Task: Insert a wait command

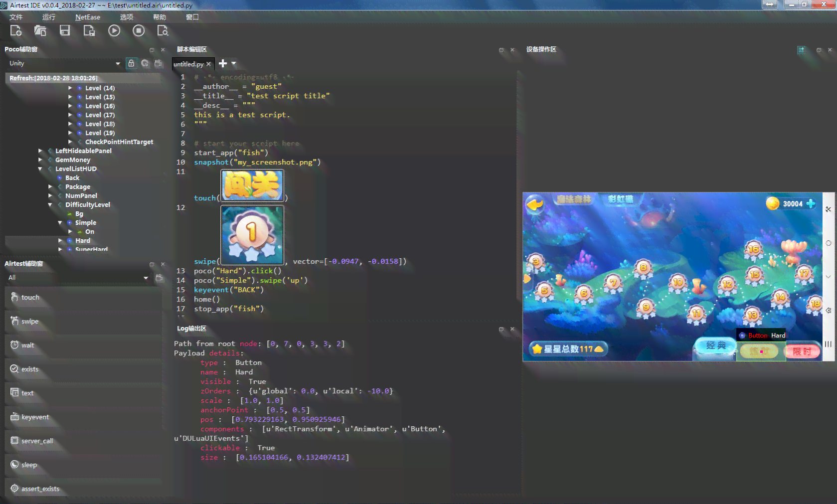Action: tap(84, 345)
